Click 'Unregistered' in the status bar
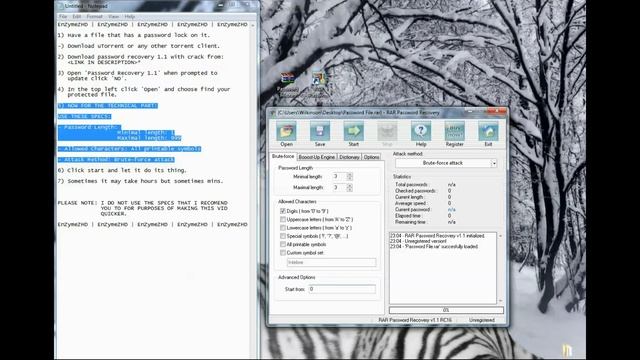The height and width of the screenshot is (360, 640). (482, 320)
